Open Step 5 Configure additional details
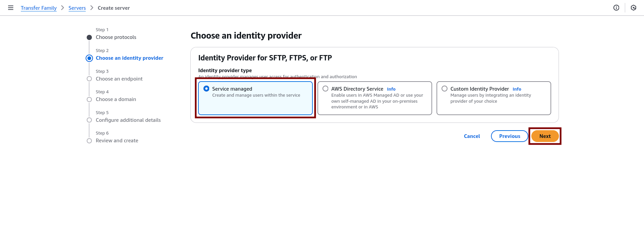Image resolution: width=644 pixels, height=245 pixels. [128, 120]
